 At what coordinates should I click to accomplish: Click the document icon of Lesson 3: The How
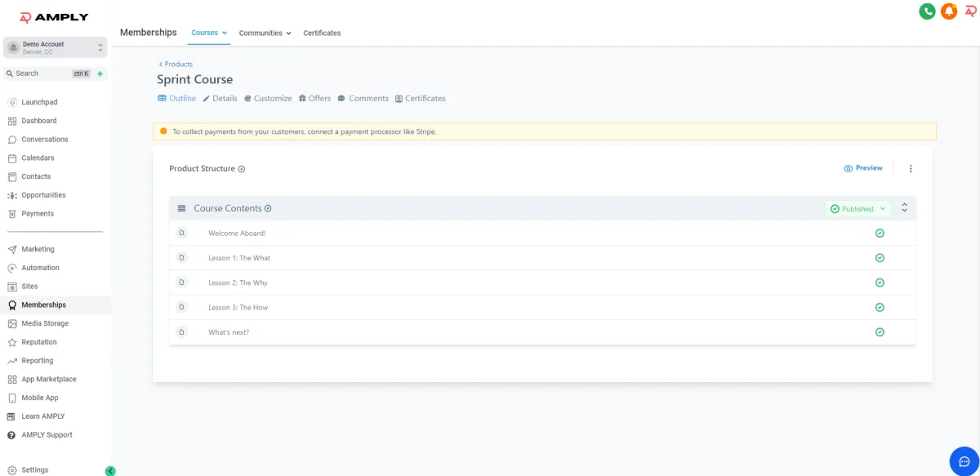coord(181,307)
